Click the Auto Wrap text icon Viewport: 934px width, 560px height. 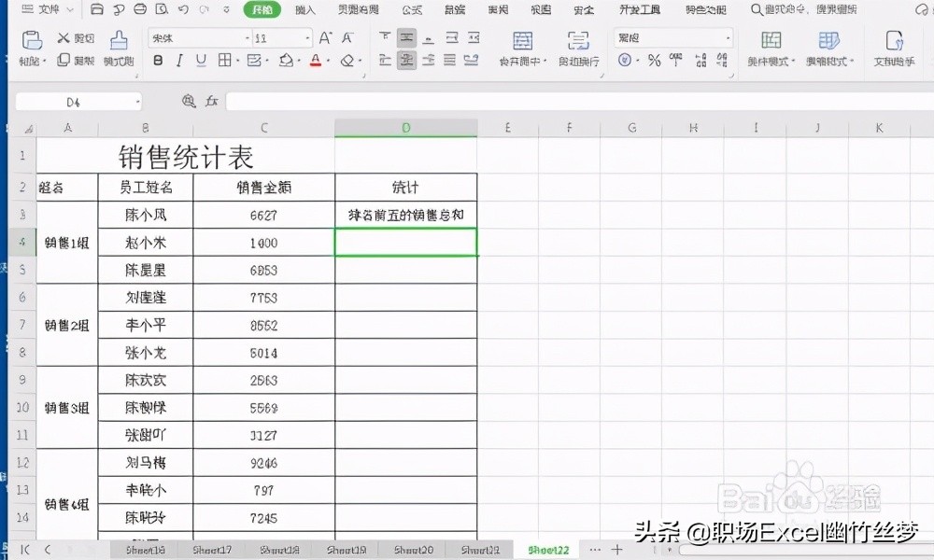point(578,40)
